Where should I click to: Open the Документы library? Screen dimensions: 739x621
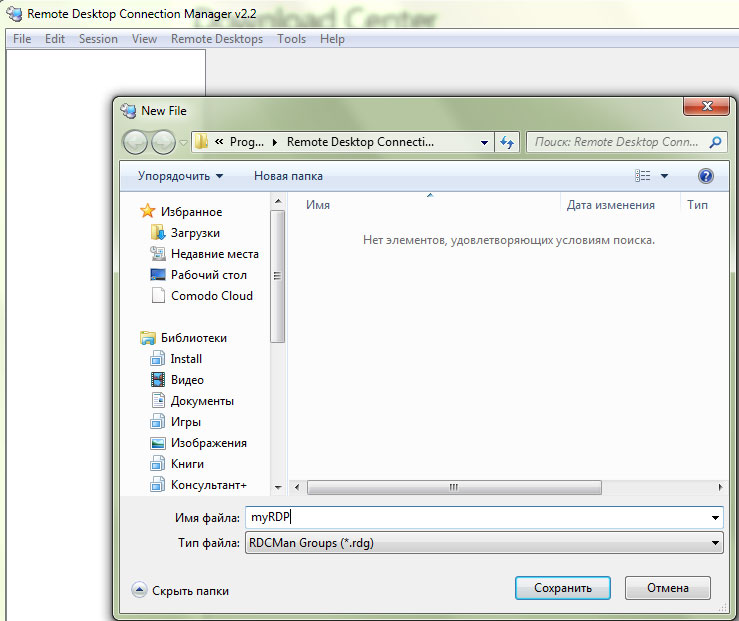(x=202, y=400)
